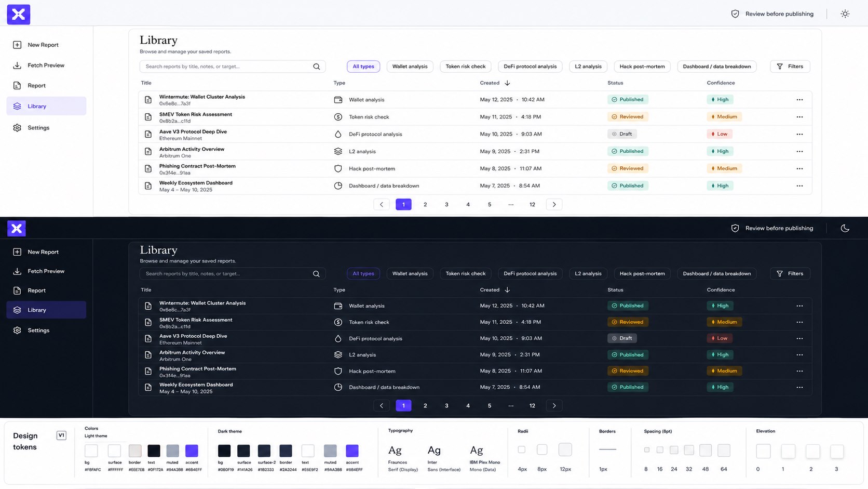Open New Report in the dark sidebar
Screen dimensions: 868x489
pos(46,252)
